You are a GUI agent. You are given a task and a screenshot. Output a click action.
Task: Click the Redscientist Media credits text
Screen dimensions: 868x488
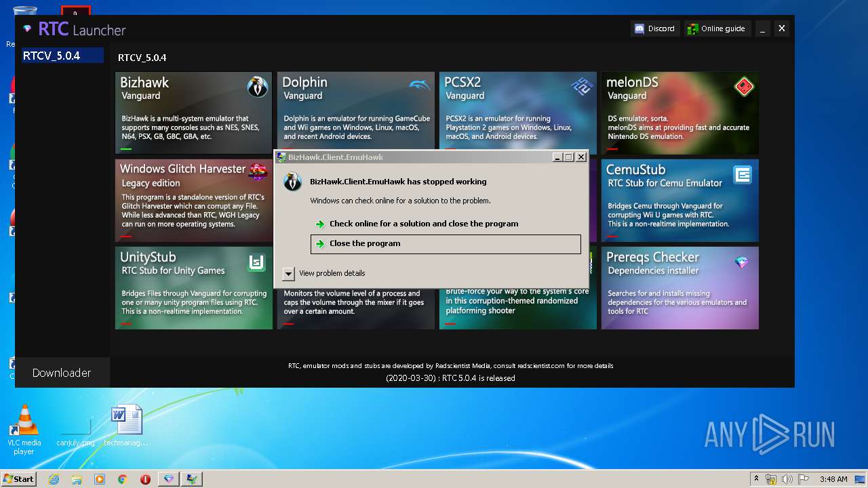[450, 366]
